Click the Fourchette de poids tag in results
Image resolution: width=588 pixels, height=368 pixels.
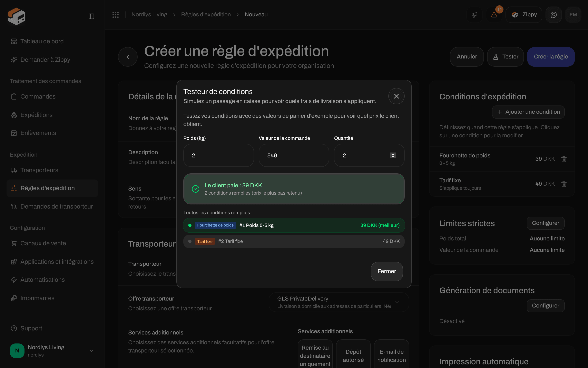[215, 225]
